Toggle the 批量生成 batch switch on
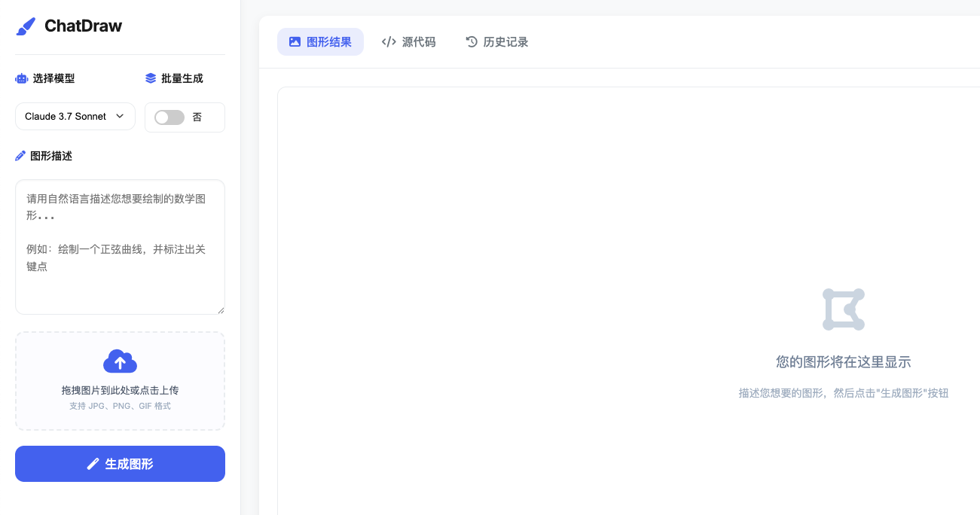Image resolution: width=980 pixels, height=515 pixels. pyautogui.click(x=169, y=117)
